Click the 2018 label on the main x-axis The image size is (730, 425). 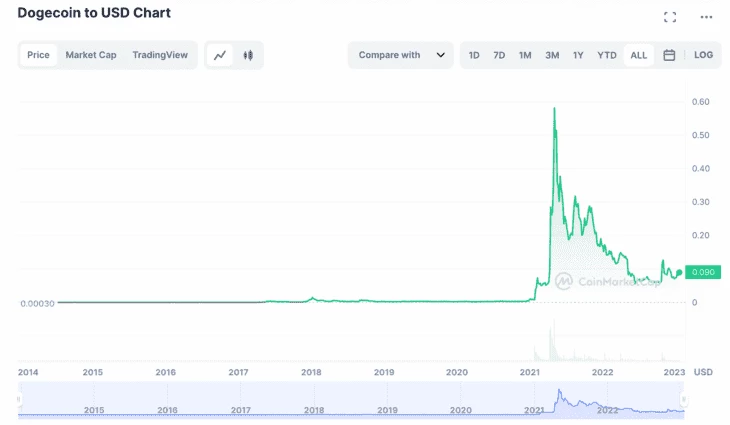click(311, 372)
